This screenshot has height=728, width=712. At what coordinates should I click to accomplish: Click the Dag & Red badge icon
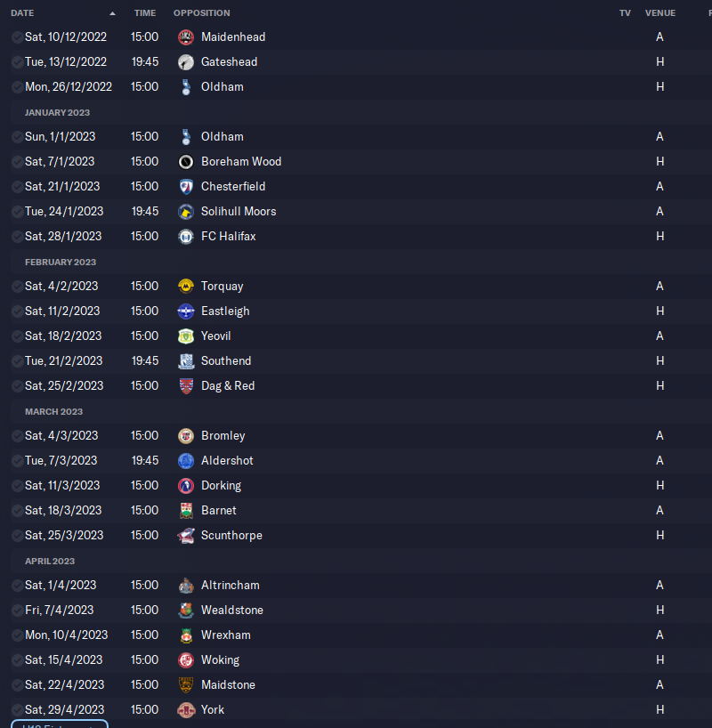[x=186, y=386]
